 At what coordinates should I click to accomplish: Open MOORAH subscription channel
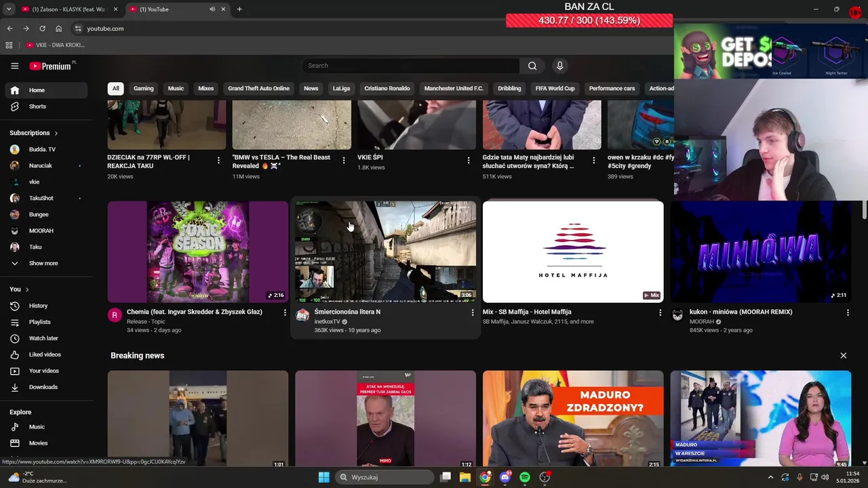(x=47, y=230)
